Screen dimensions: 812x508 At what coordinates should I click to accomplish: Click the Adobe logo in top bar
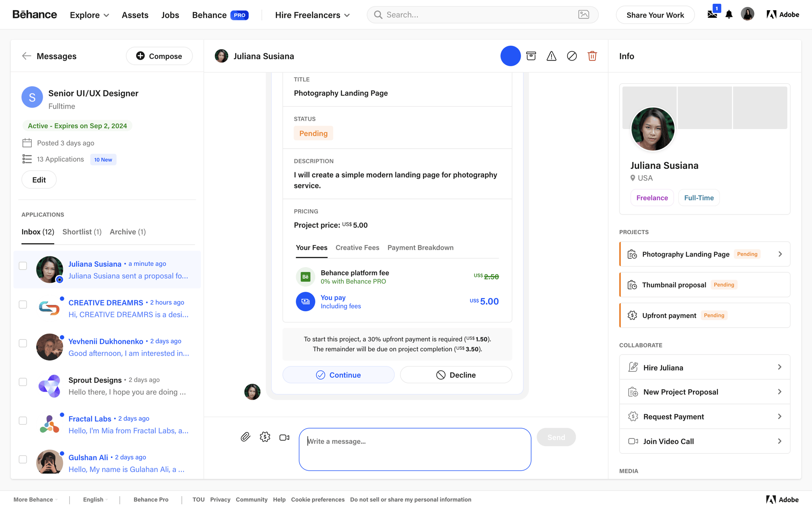[783, 15]
